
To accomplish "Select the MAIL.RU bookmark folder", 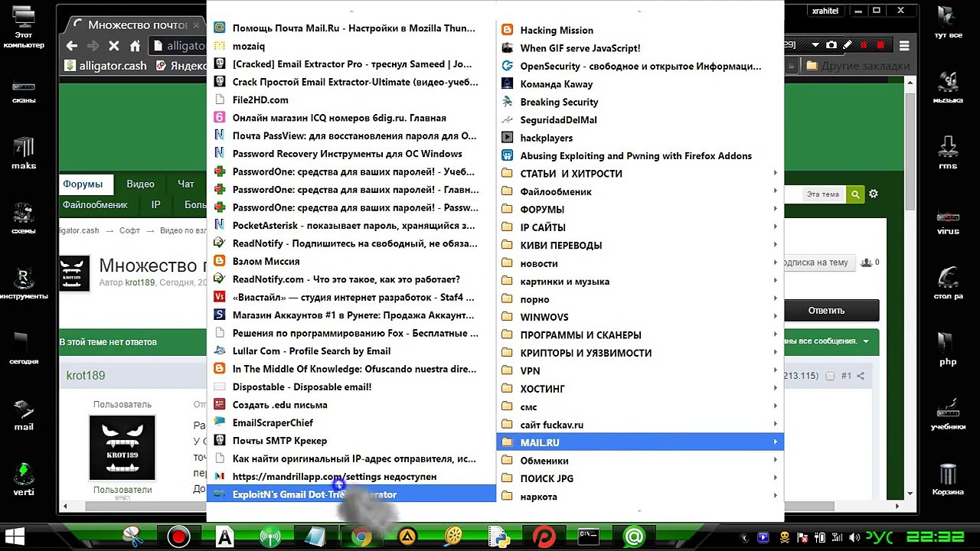I will coord(640,442).
